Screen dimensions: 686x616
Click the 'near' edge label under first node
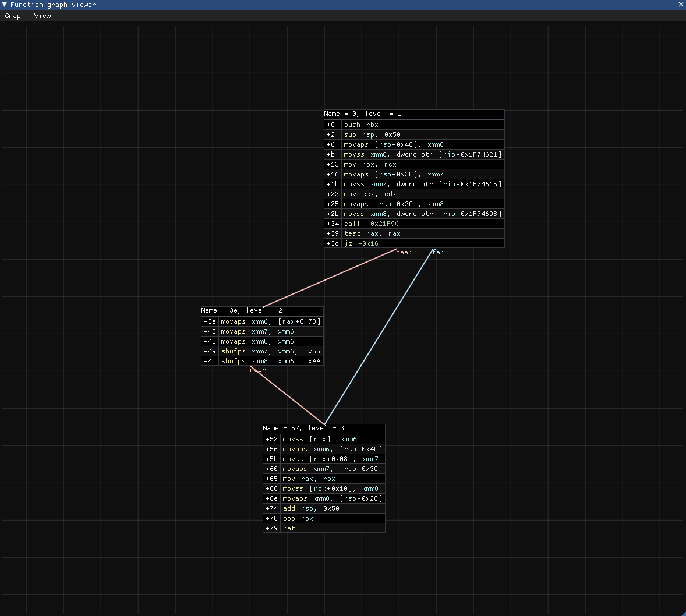click(404, 253)
